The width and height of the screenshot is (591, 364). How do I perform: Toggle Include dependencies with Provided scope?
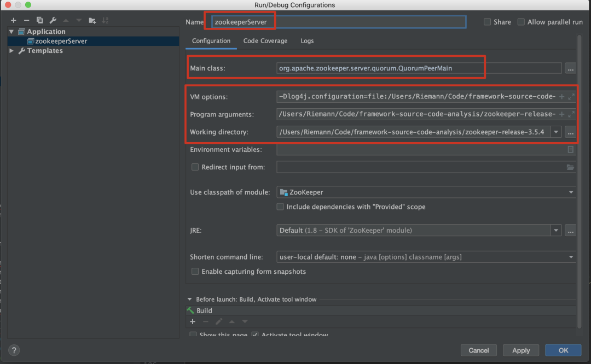pyautogui.click(x=280, y=207)
